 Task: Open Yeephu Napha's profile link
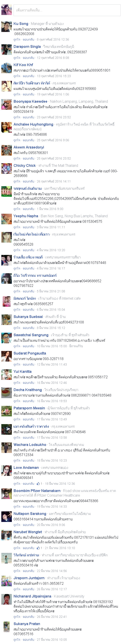[x=26, y=216]
